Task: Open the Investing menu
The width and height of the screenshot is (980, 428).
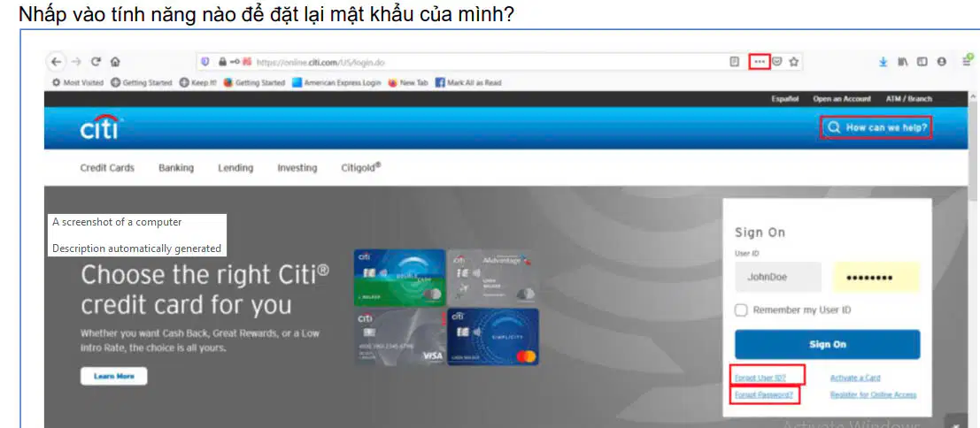Action: (297, 168)
